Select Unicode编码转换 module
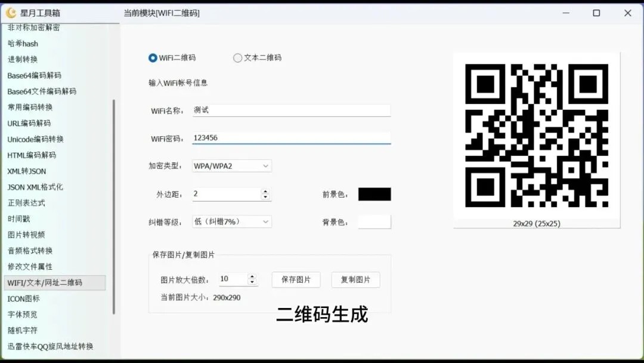This screenshot has width=644, height=363. [35, 139]
